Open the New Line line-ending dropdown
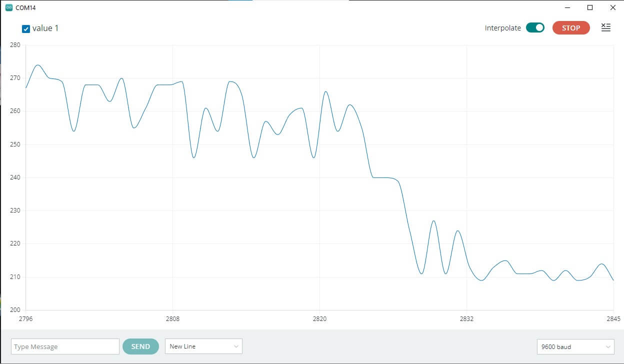Image resolution: width=624 pixels, height=364 pixels. click(x=203, y=346)
